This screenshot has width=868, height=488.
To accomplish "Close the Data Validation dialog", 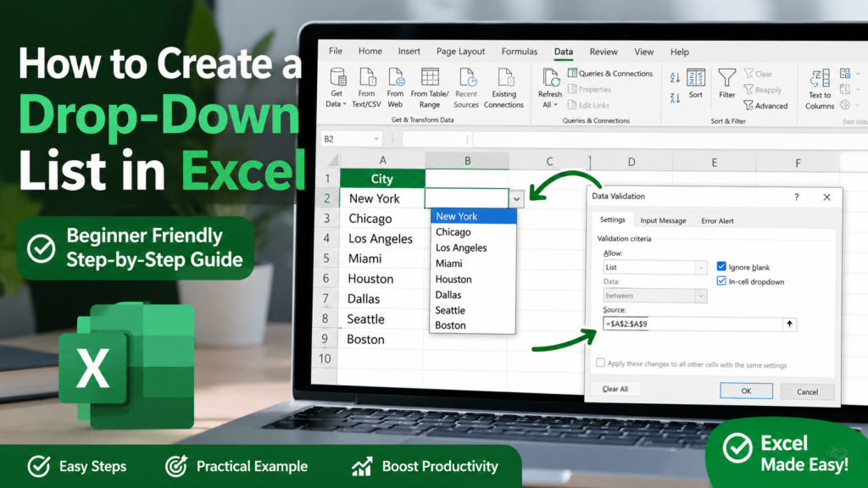I will [826, 197].
